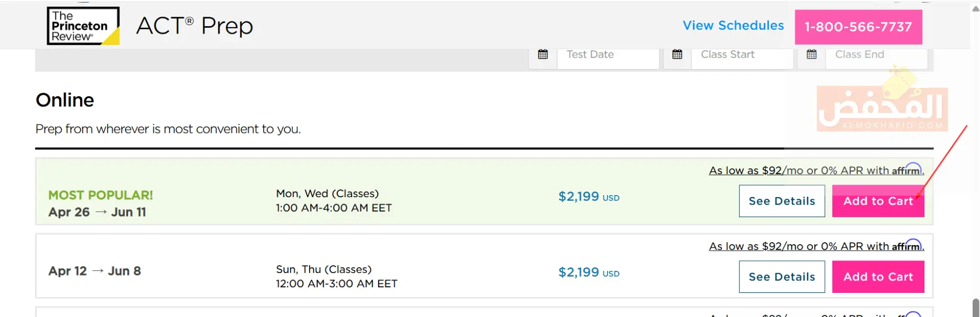The image size is (980, 317).
Task: Click the Class End calendar icon
Action: pos(811,54)
